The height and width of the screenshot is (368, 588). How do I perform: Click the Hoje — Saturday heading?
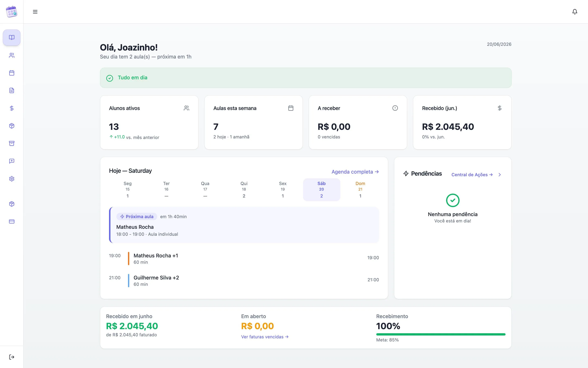(130, 171)
